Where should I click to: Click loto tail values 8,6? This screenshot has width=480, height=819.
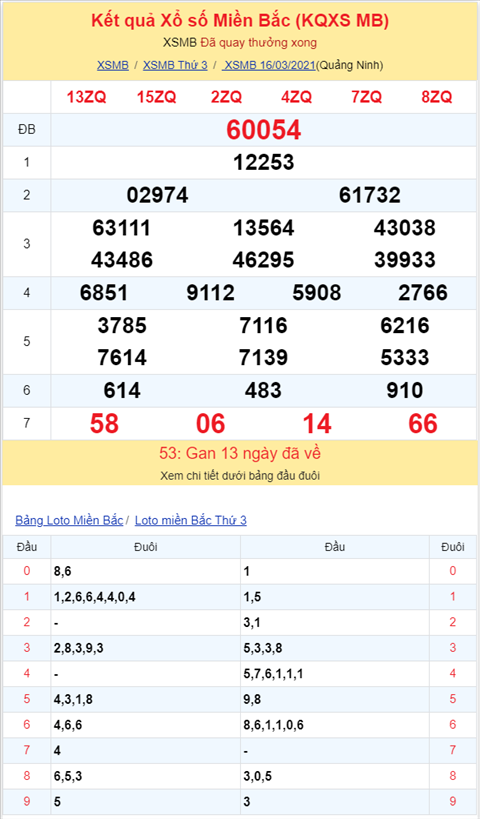[x=62, y=571]
